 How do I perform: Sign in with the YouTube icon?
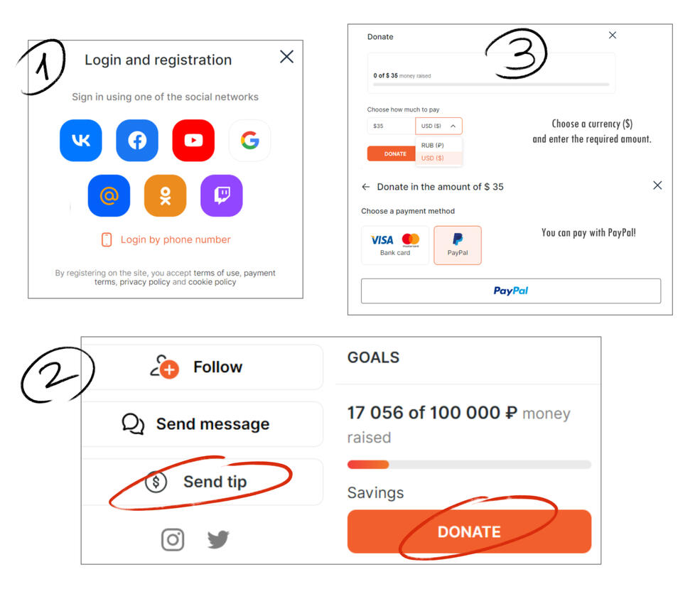point(193,141)
